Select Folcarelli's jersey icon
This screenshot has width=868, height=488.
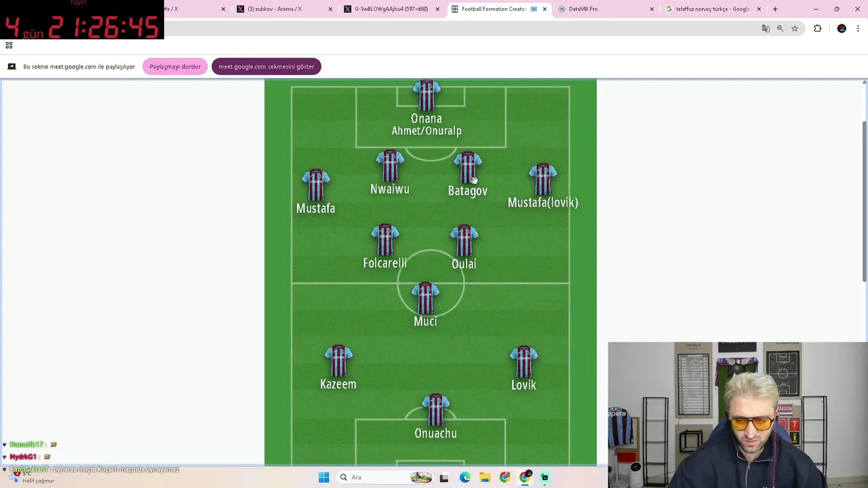(385, 240)
